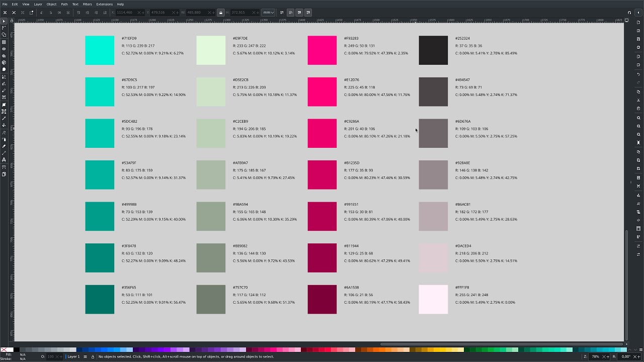Open the Extensions menu
This screenshot has height=362, width=644.
pyautogui.click(x=104, y=4)
